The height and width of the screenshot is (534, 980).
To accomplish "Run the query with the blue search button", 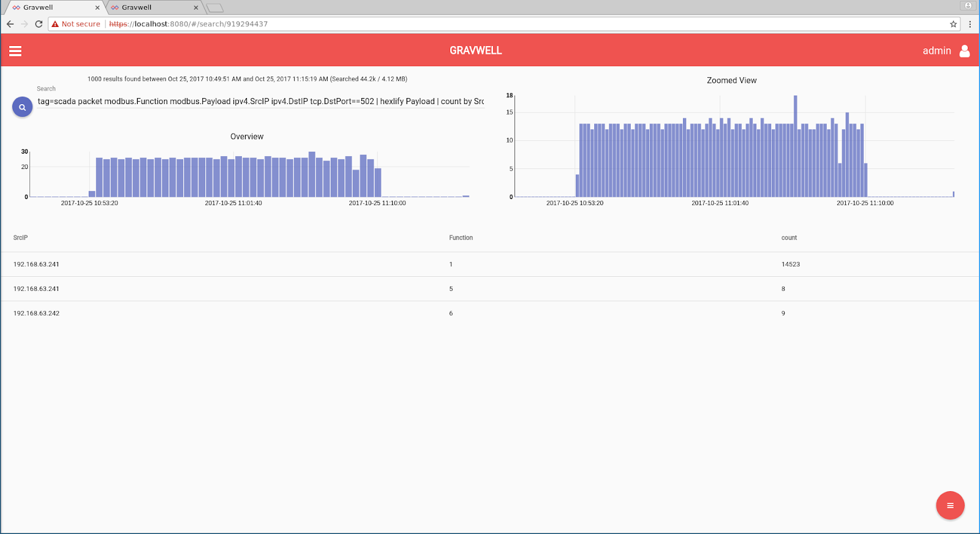I will click(x=22, y=107).
